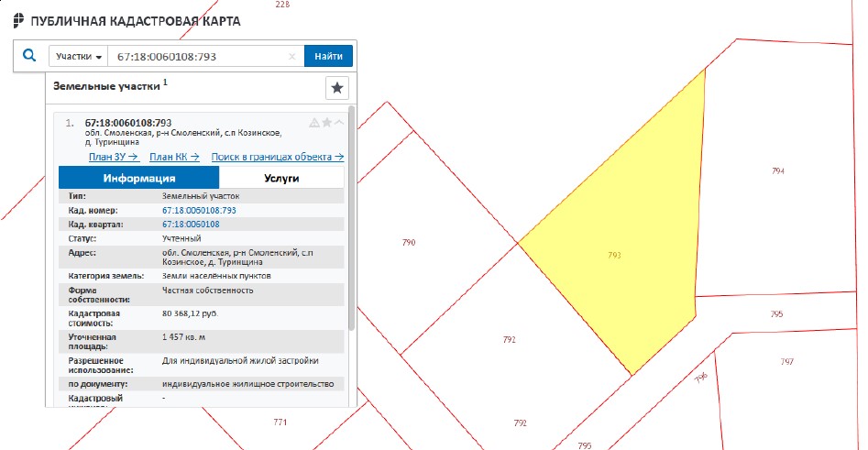Click the magnifying glass search icon
The image size is (868, 450).
(x=30, y=57)
